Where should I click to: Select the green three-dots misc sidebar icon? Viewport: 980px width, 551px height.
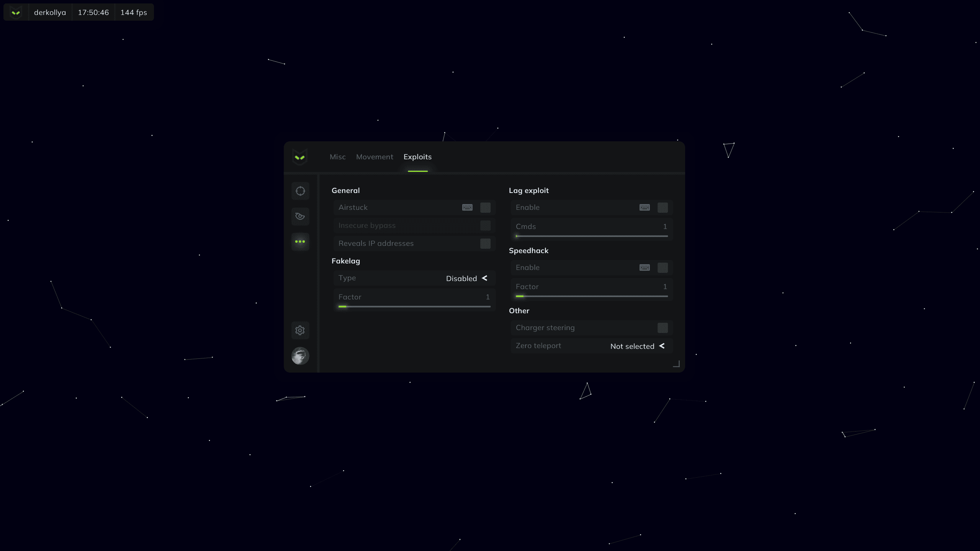point(300,242)
